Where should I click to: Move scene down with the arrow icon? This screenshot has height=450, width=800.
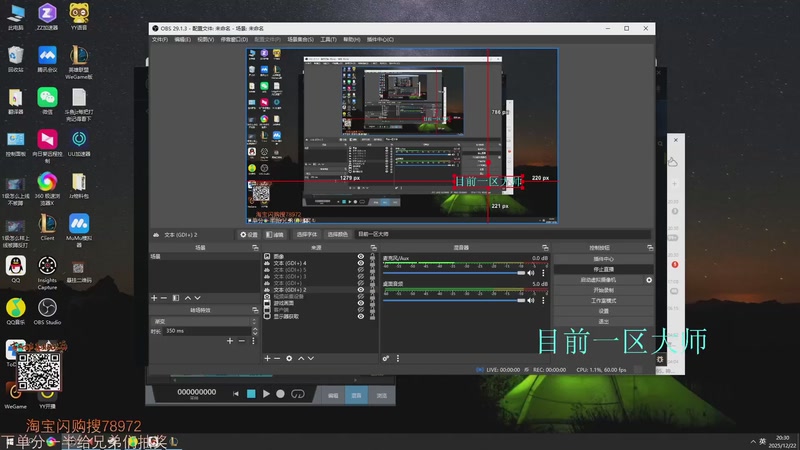coord(197,298)
